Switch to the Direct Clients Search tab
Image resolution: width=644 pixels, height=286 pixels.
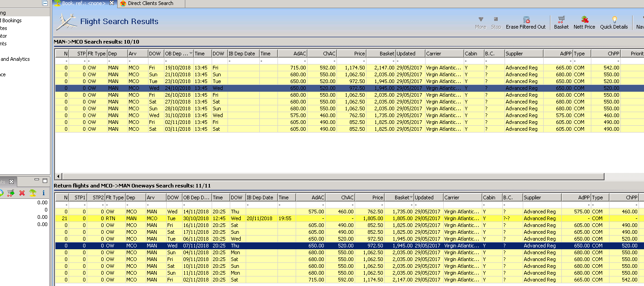(x=150, y=3)
